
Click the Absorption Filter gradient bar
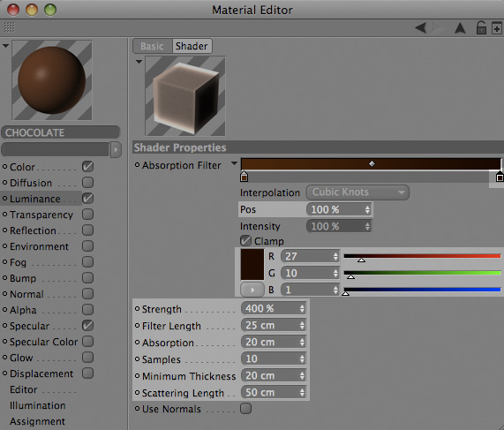click(x=371, y=163)
